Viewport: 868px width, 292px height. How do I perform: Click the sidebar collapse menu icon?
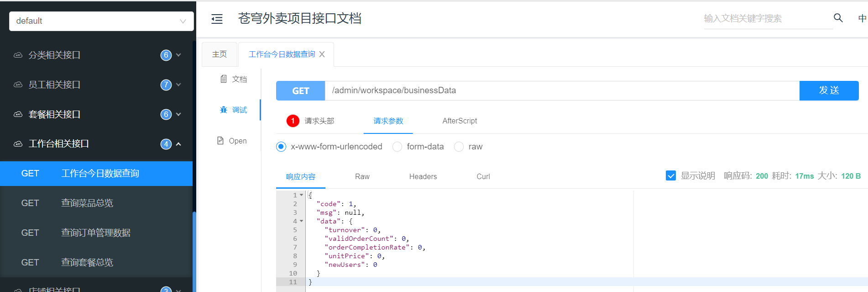tap(217, 19)
